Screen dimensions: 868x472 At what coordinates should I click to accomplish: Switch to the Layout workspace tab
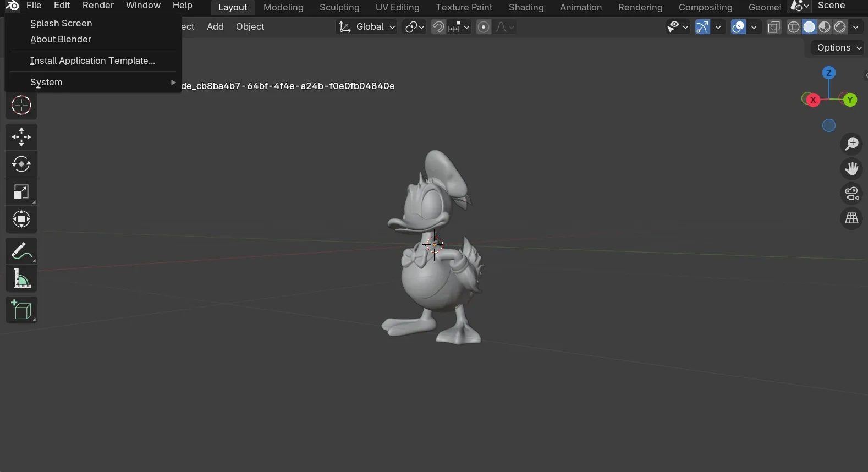click(233, 7)
